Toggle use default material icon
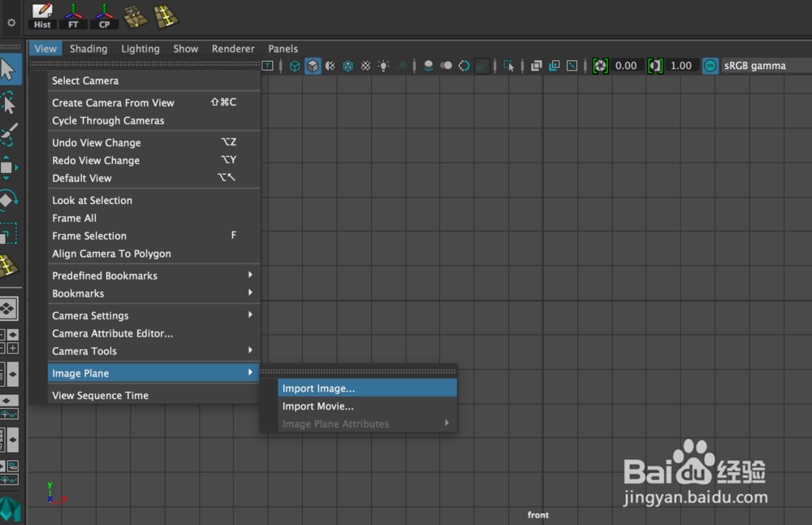The width and height of the screenshot is (812, 525). coord(330,66)
